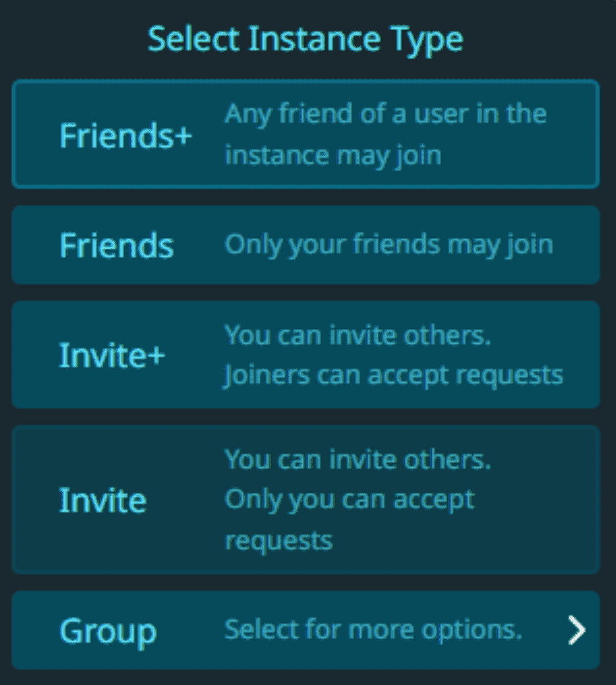This screenshot has height=685, width=616.
Task: Select the Friends+ instance type option
Action: [305, 134]
